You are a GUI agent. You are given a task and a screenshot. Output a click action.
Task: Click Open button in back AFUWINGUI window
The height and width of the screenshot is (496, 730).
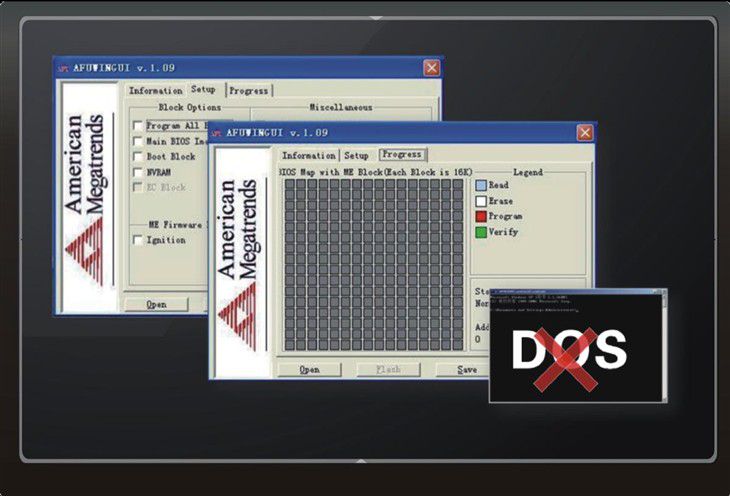click(x=156, y=304)
